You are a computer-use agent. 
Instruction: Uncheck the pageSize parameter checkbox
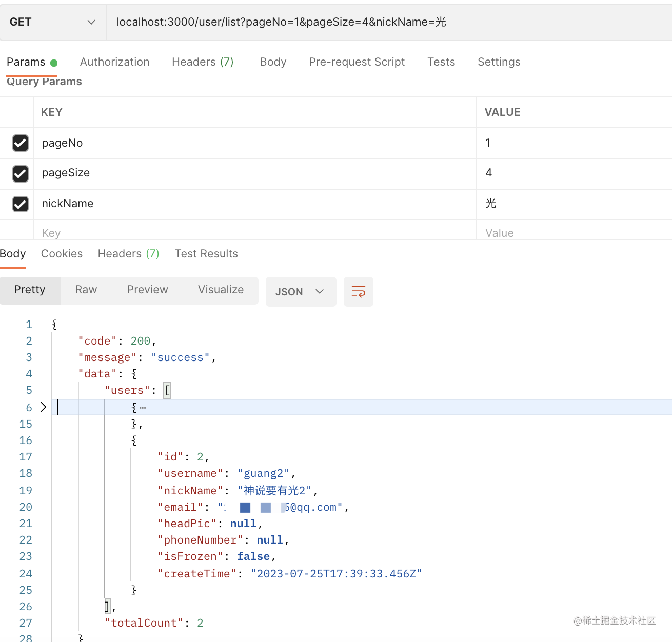pos(21,174)
